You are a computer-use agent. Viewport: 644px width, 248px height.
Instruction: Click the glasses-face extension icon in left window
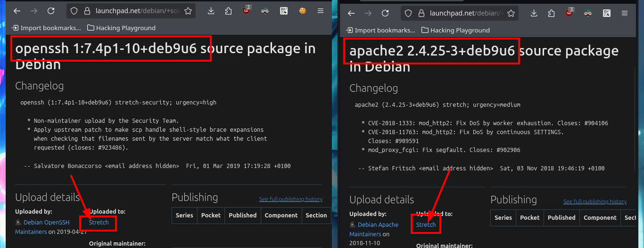tap(265, 11)
